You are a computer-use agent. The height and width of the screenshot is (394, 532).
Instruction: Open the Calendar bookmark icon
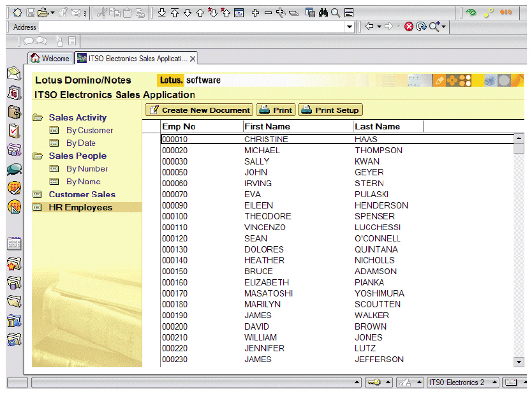click(14, 92)
